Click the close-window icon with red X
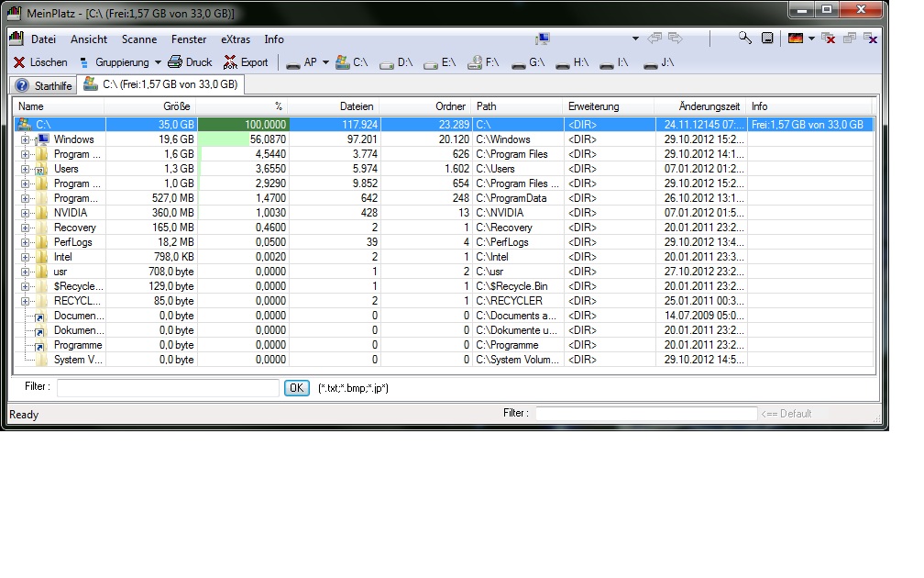The height and width of the screenshot is (578, 924). coord(829,39)
